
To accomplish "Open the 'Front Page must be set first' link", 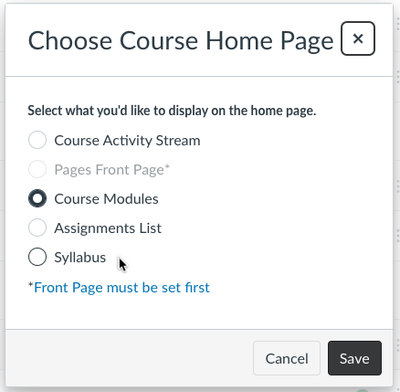I will 122,287.
